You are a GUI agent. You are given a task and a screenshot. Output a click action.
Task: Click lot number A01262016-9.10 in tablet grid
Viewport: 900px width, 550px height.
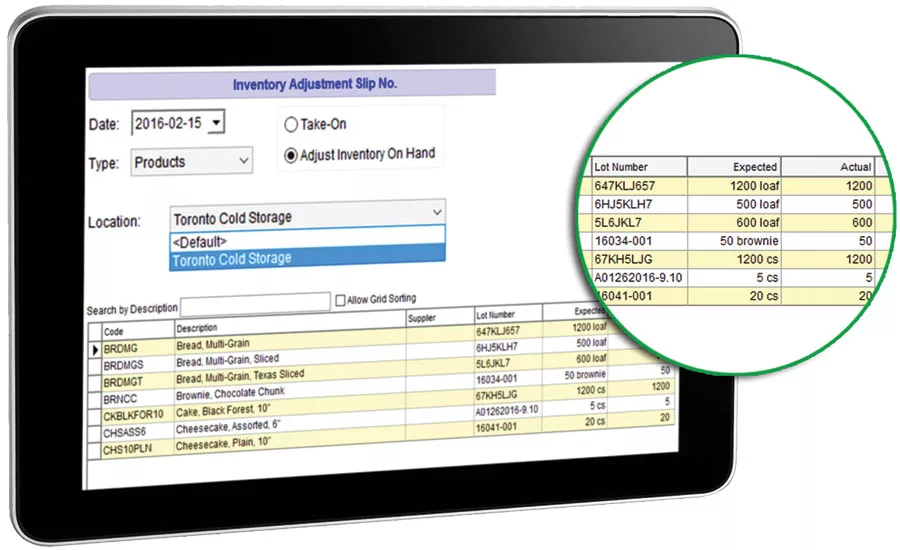[x=507, y=410]
